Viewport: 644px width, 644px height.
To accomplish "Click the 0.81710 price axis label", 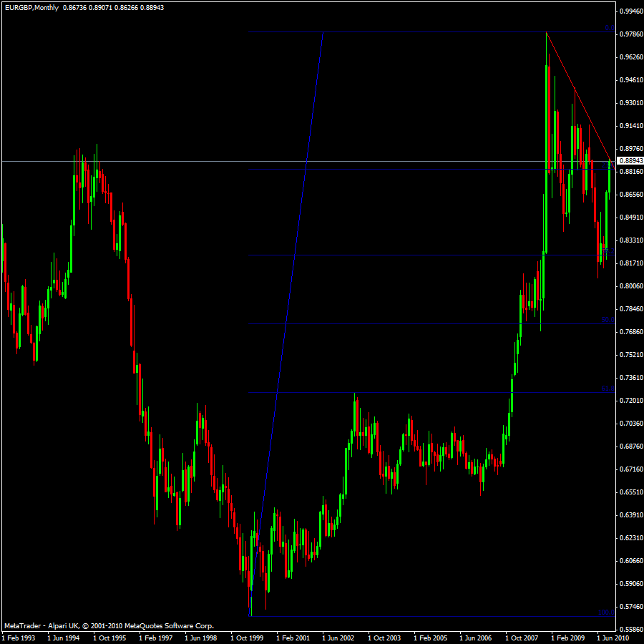I will tap(631, 263).
